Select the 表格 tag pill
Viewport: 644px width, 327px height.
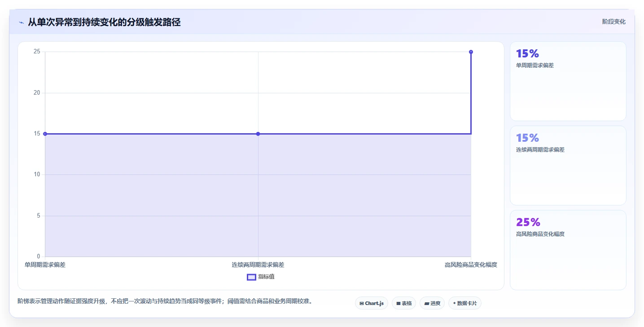tap(404, 303)
